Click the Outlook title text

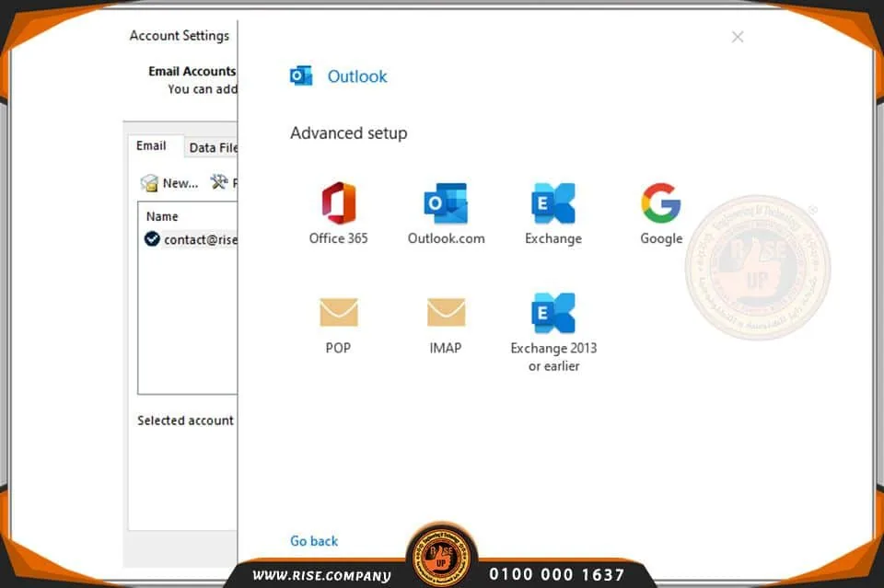pos(357,76)
